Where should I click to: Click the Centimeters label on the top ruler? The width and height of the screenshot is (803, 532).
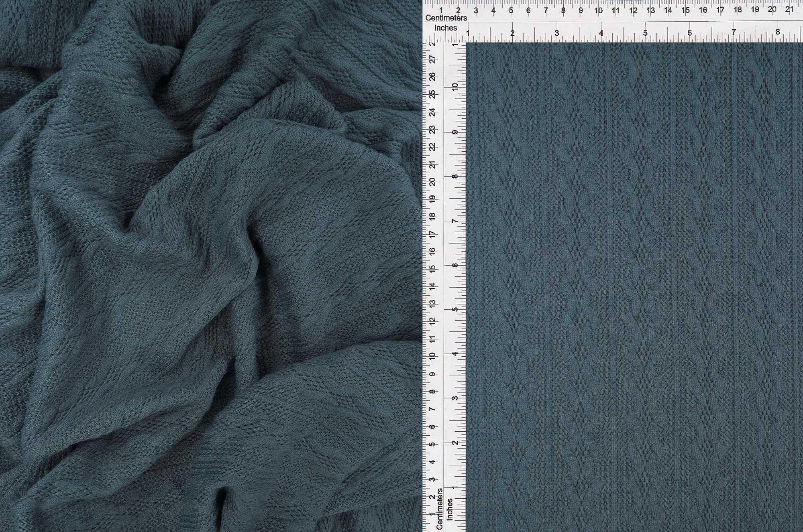[447, 18]
